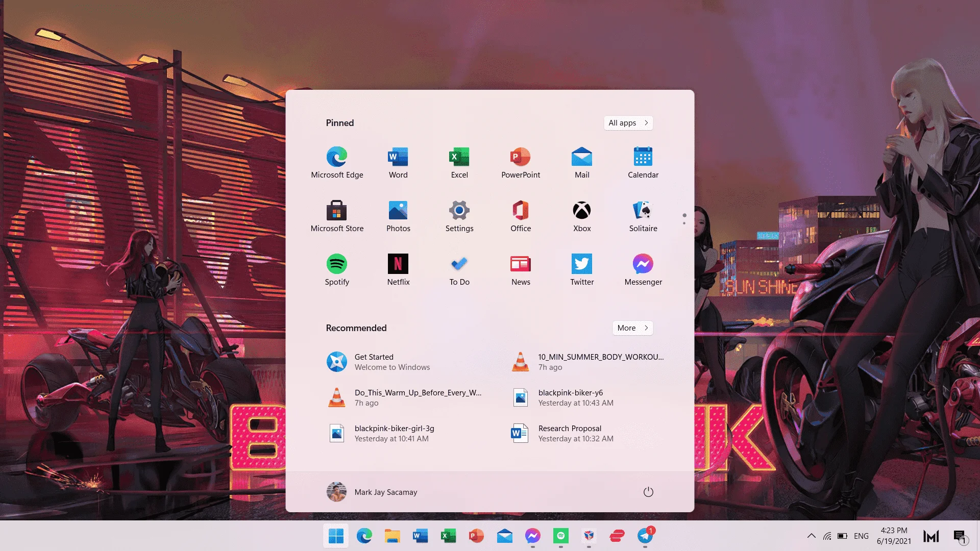Start Solitaire from pinned apps
980x551 pixels.
coord(643,216)
